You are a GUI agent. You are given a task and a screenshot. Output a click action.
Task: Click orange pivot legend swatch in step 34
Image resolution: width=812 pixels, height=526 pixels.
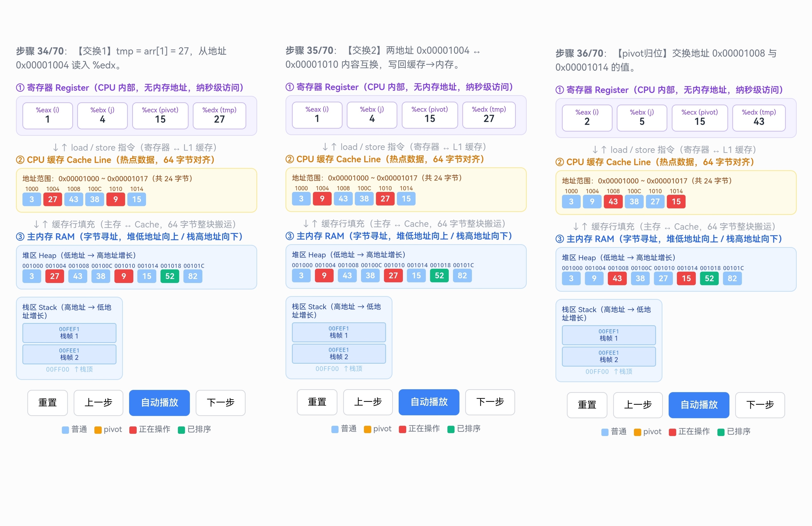click(98, 430)
